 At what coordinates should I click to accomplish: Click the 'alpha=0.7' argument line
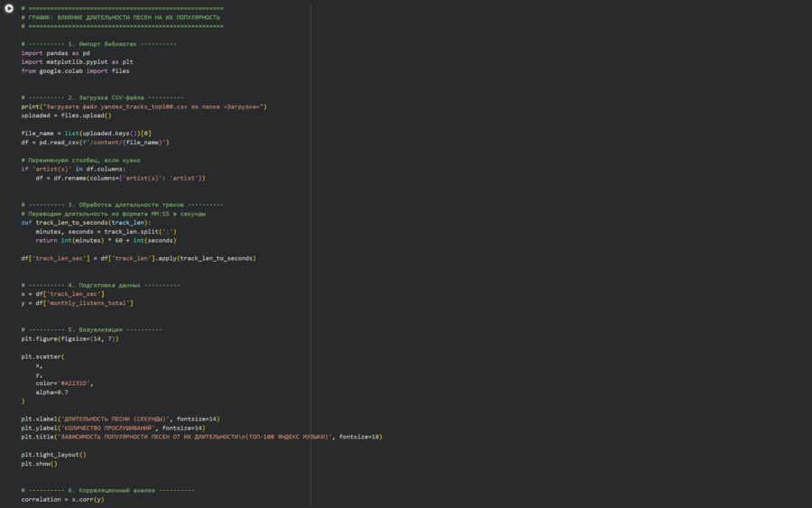click(51, 393)
